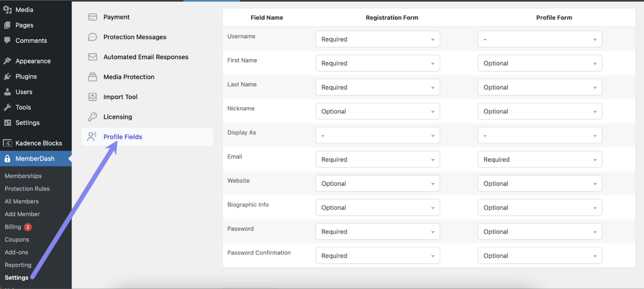Click the Kadence Blocks sidebar icon

click(x=7, y=143)
